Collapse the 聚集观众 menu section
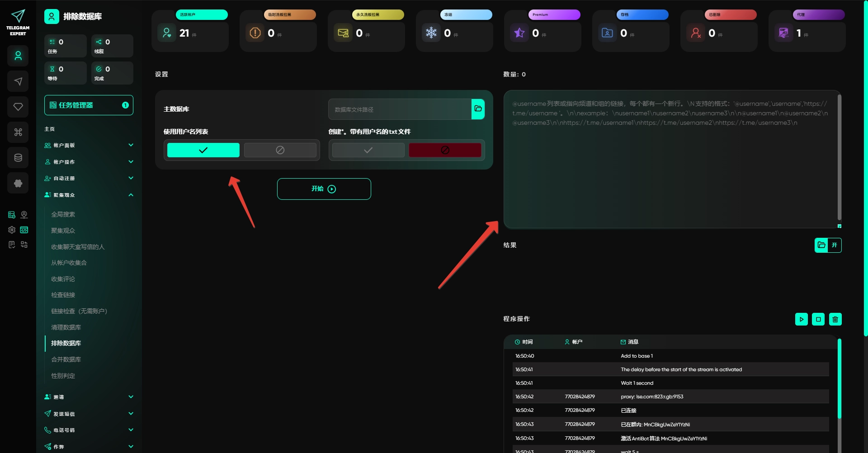The image size is (868, 453). pyautogui.click(x=89, y=195)
